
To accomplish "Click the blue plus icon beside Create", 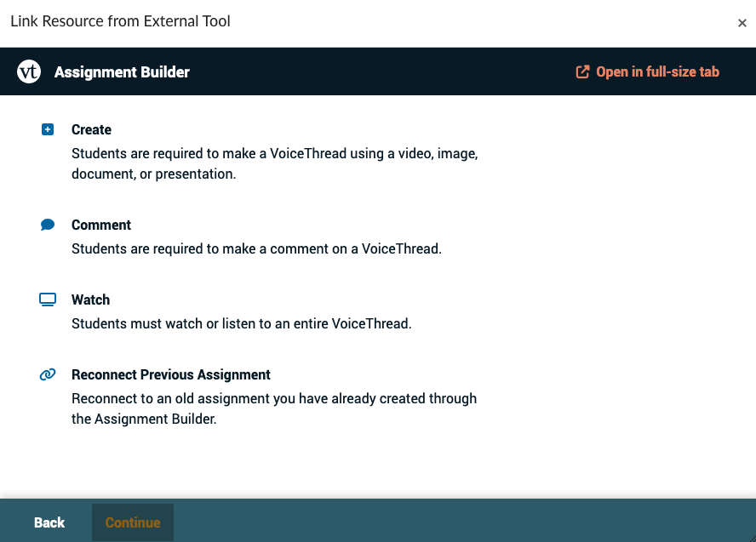I will pos(48,129).
